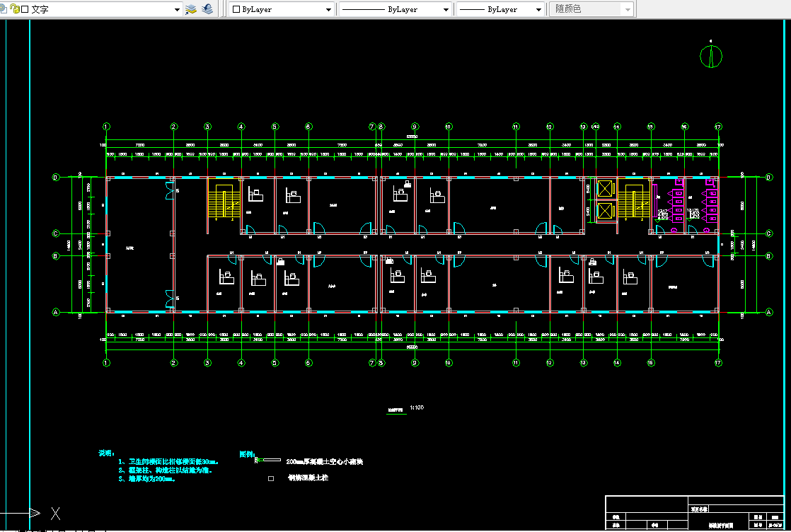
Task: Click the Make Object's Layer Current icon
Action: click(191, 9)
